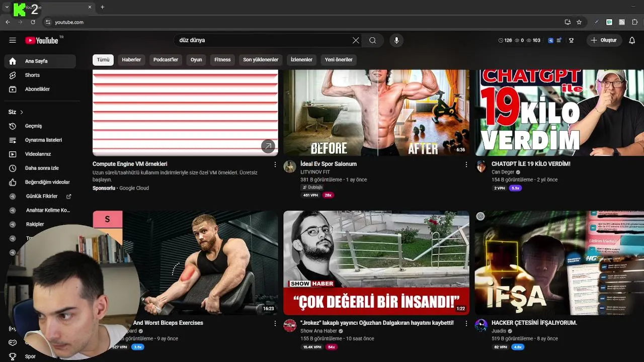Open a new browser tab with the plus
Screen dimensions: 644x362
102,7
